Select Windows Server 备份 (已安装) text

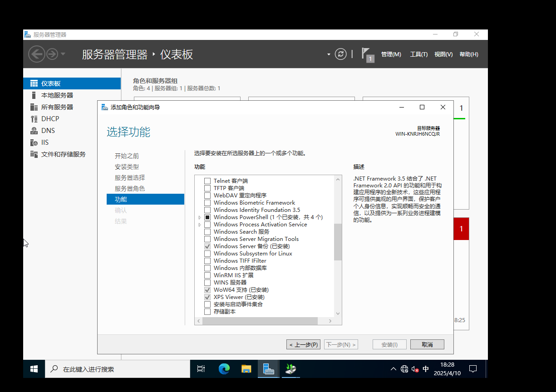click(x=251, y=246)
